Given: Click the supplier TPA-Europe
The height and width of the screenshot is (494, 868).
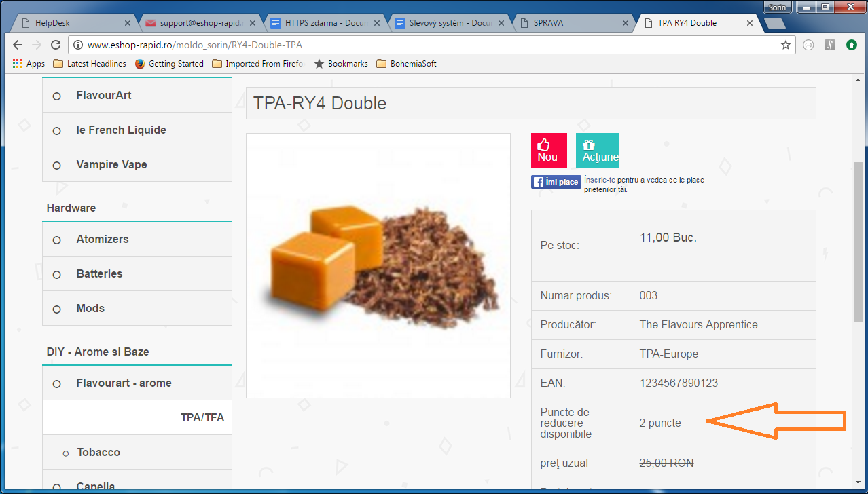Looking at the screenshot, I should (669, 354).
